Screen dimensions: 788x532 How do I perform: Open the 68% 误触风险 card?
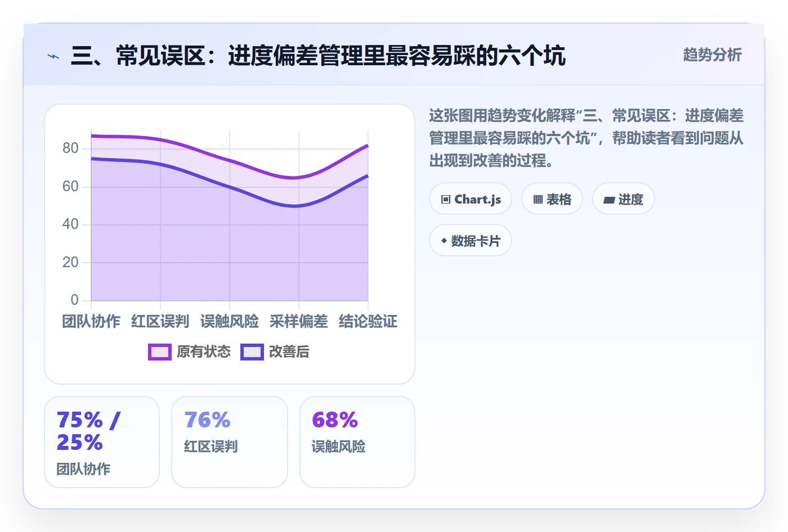(x=357, y=442)
